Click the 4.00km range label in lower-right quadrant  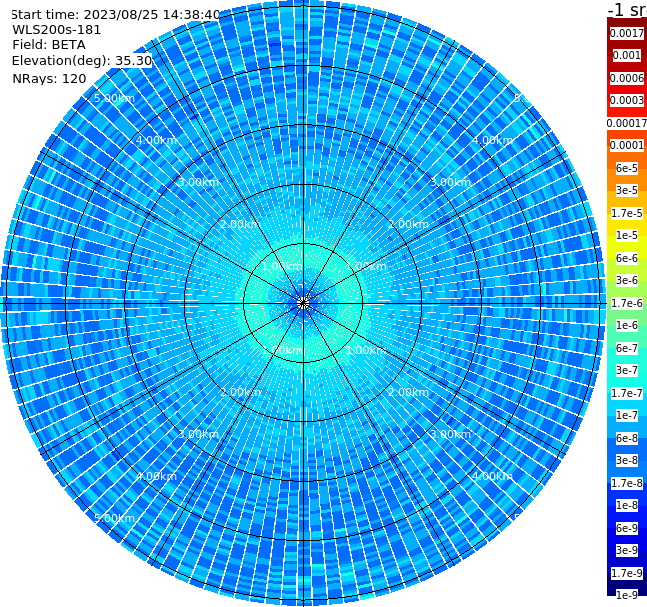pyautogui.click(x=492, y=476)
